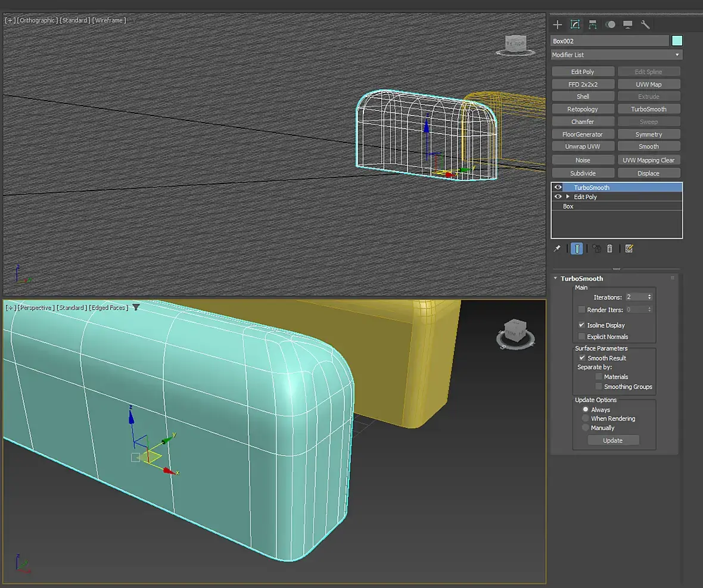Viewport: 703px width, 588px height.
Task: Open the Utilities wrench panel icon
Action: pyautogui.click(x=645, y=24)
